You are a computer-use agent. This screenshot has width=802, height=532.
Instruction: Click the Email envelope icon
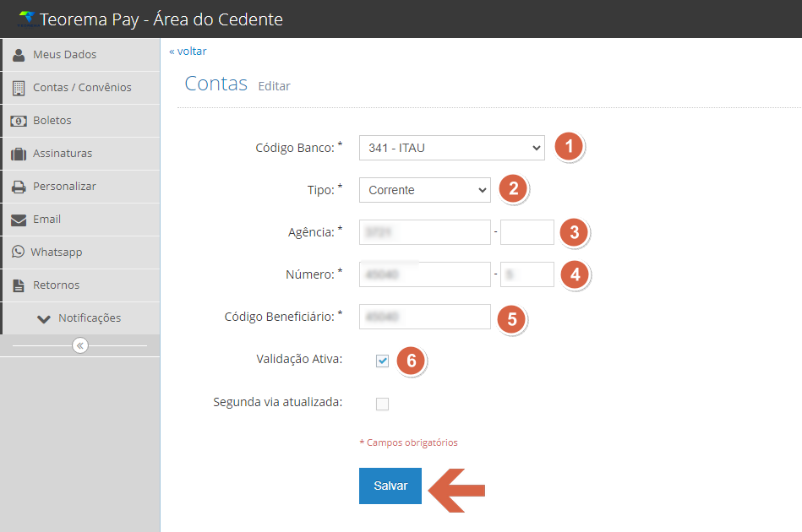19,220
